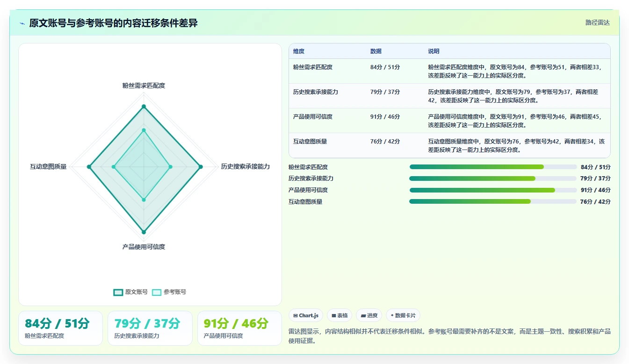Click the 91分 / 46分 value beside progress bar
The width and height of the screenshot is (629, 364).
click(596, 190)
